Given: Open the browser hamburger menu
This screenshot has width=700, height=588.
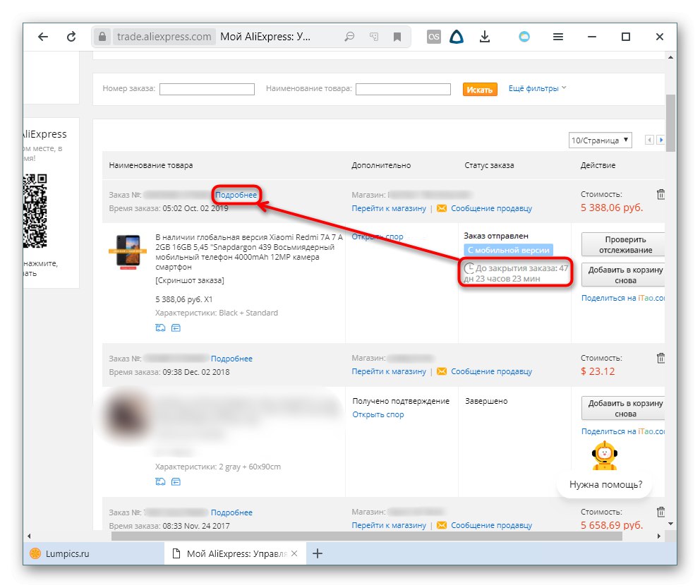Looking at the screenshot, I should point(558,37).
